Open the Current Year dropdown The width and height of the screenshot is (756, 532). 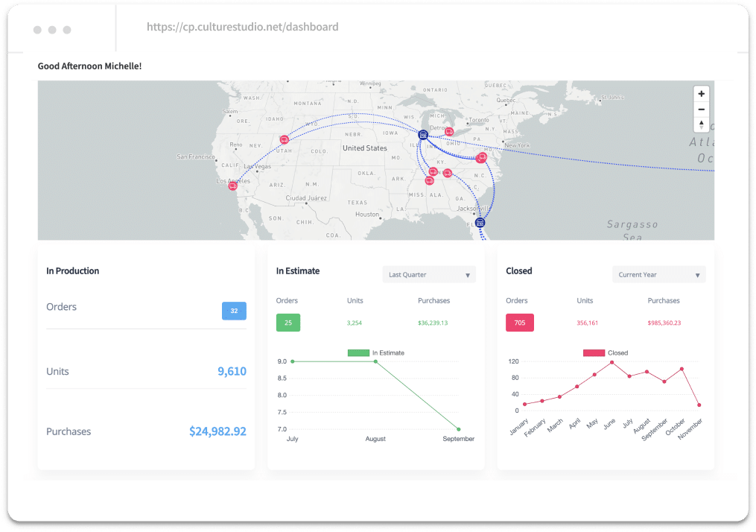coord(658,274)
